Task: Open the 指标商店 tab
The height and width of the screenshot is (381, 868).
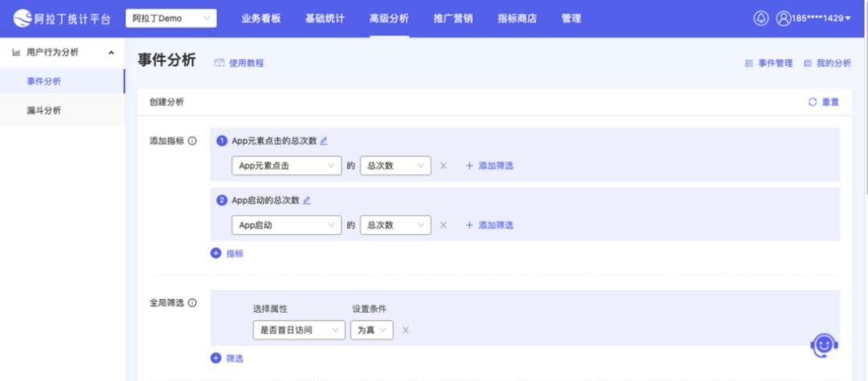Action: coord(517,18)
